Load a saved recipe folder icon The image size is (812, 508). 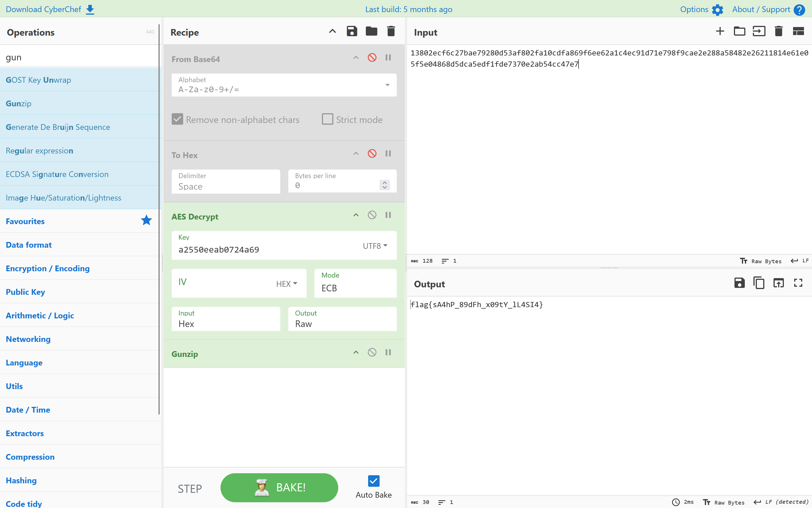(x=371, y=32)
